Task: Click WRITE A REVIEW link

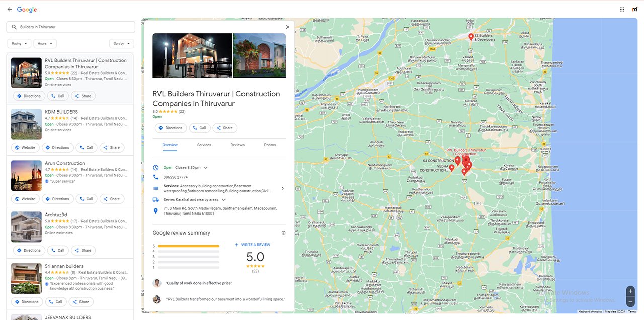Action: click(253, 245)
